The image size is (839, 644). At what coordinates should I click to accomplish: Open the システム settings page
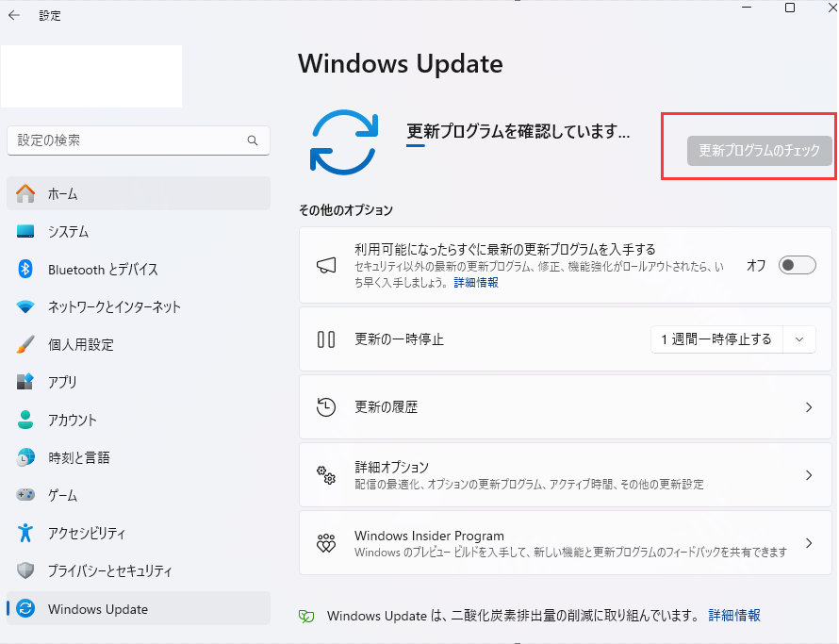[x=139, y=231]
